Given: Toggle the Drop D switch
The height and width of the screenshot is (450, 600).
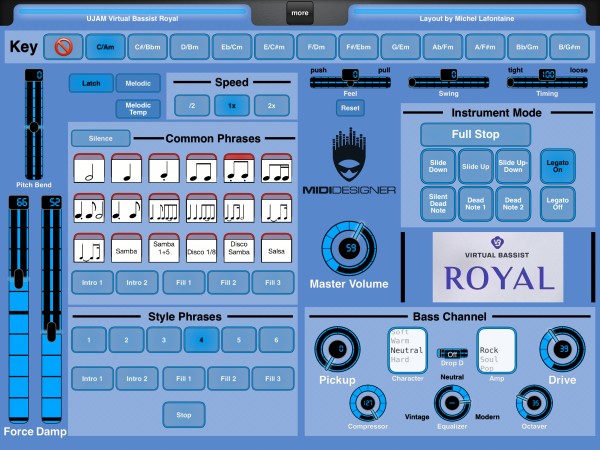Looking at the screenshot, I should (452, 354).
